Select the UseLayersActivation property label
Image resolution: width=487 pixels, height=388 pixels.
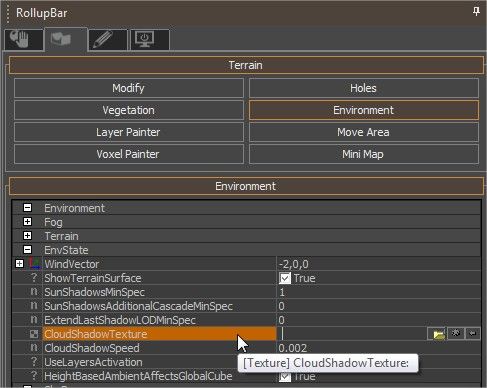coord(93,362)
